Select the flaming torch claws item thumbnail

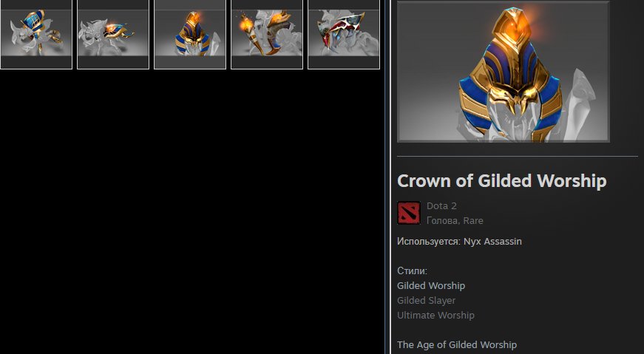267,35
